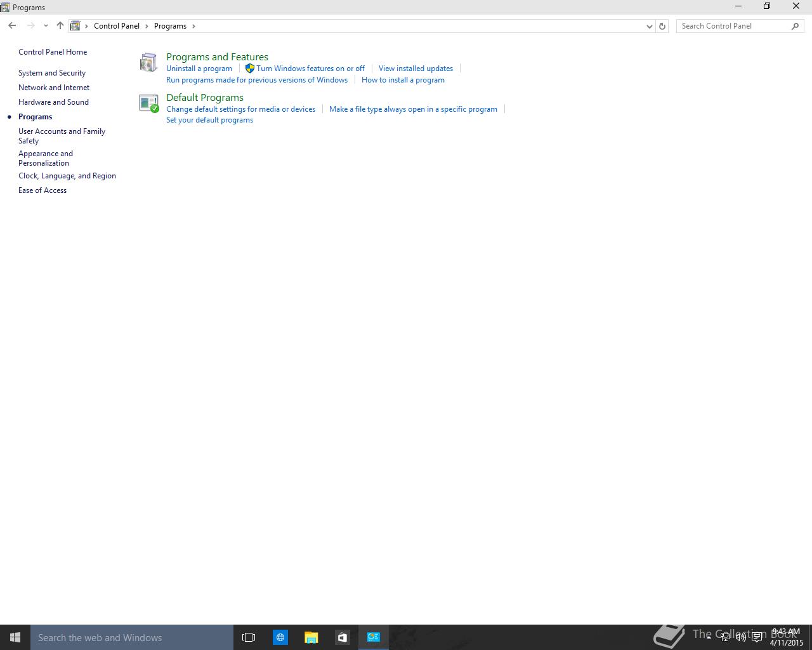Open Hardware and Sound category
This screenshot has height=650, width=812.
53,102
